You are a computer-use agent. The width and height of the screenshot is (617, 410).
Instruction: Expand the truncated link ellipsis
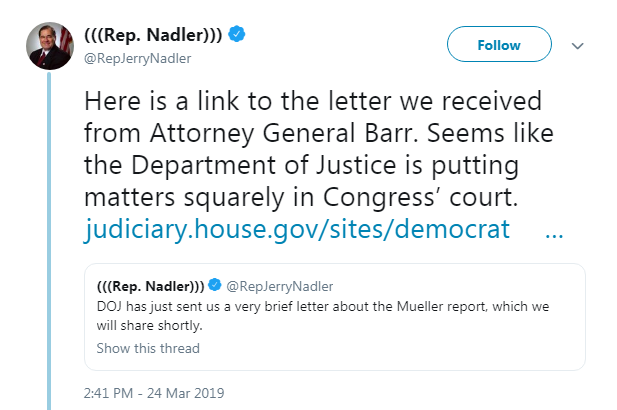click(x=556, y=230)
